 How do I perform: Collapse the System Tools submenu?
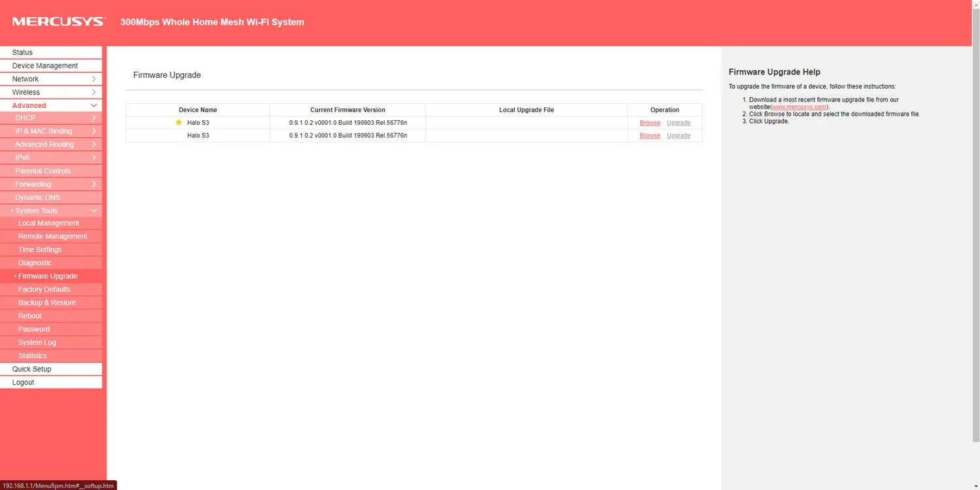(x=93, y=211)
